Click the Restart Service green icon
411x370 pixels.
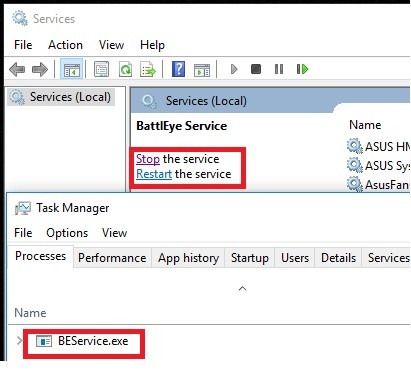tap(302, 69)
